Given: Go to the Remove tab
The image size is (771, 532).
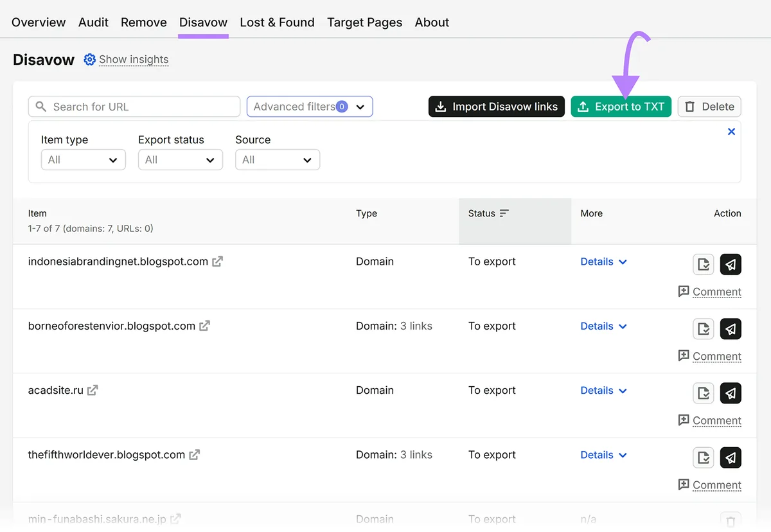Looking at the screenshot, I should pyautogui.click(x=144, y=22).
